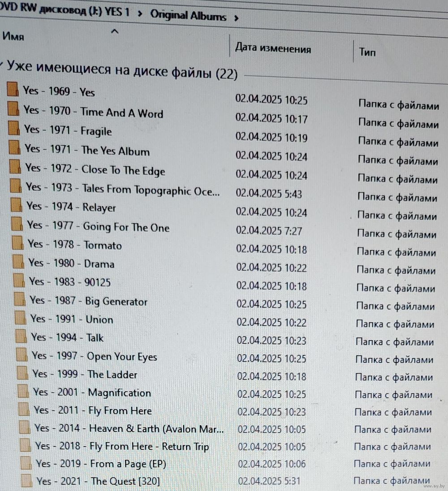Select 'Yes - 1999 - The Ladder'
Viewport: 448px width, 491px height.
(x=85, y=374)
